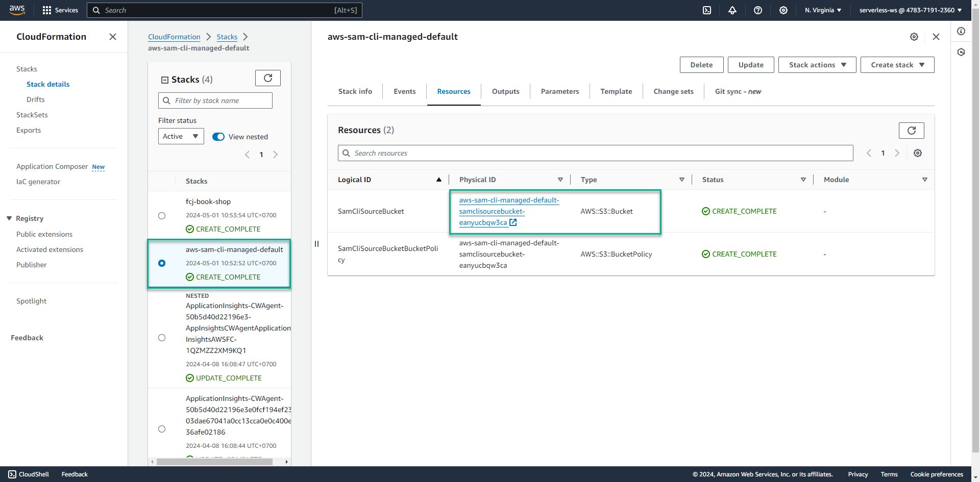Open the N. Virginia region selector
The height and width of the screenshot is (482, 980).
(x=823, y=10)
